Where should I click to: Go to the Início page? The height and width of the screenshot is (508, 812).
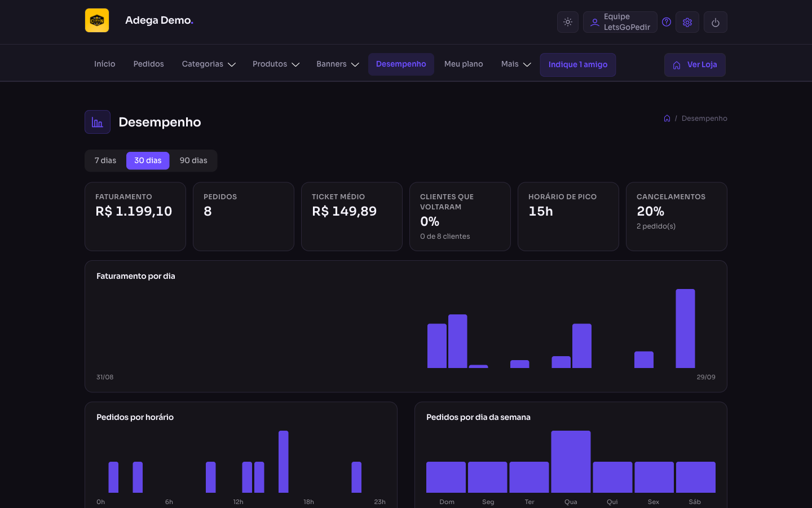tap(105, 64)
